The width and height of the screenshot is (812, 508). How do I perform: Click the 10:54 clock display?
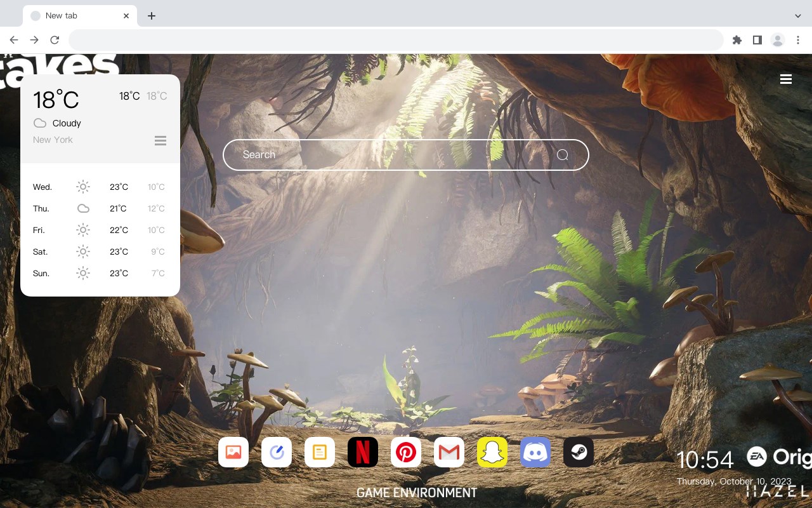pyautogui.click(x=705, y=460)
